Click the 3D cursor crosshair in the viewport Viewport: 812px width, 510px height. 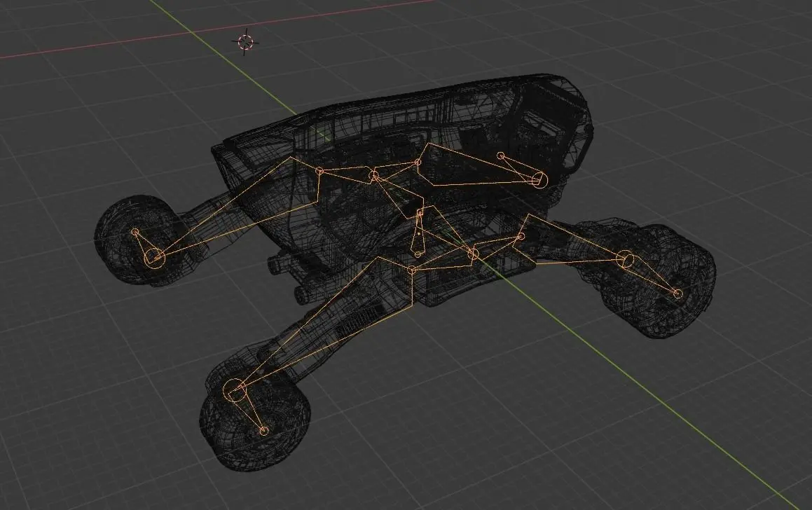[245, 42]
